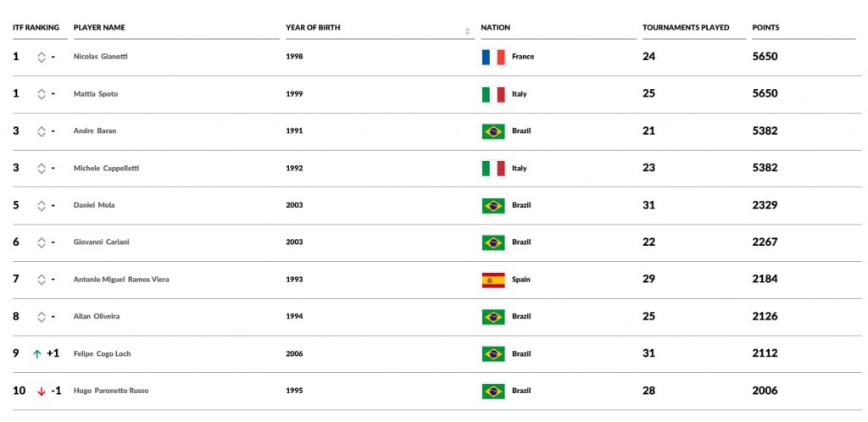The width and height of the screenshot is (868, 422).
Task: Click the Player Name column header
Action: click(99, 28)
